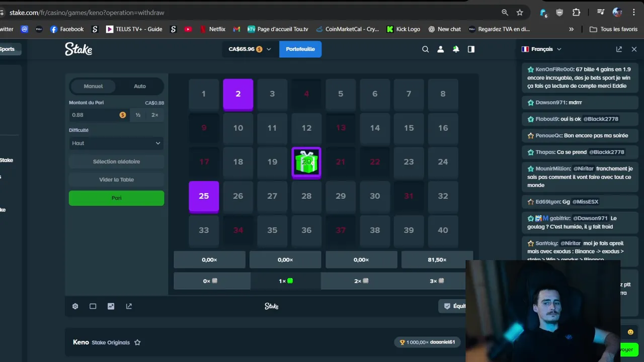Click the coin currency icon in bet field
This screenshot has width=644, height=362.
pyautogui.click(x=122, y=115)
